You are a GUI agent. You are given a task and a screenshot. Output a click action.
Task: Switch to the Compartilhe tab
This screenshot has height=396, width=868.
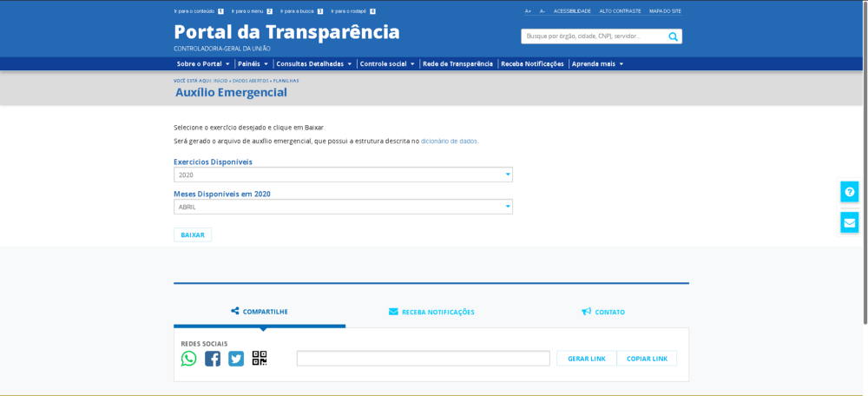[260, 312]
